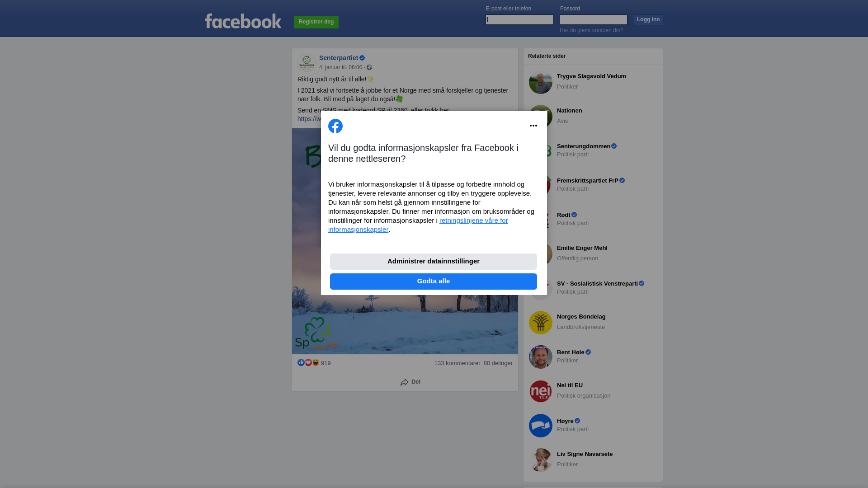868x488 pixels.
Task: Open Norges Bondelag page logo
Action: (x=541, y=323)
